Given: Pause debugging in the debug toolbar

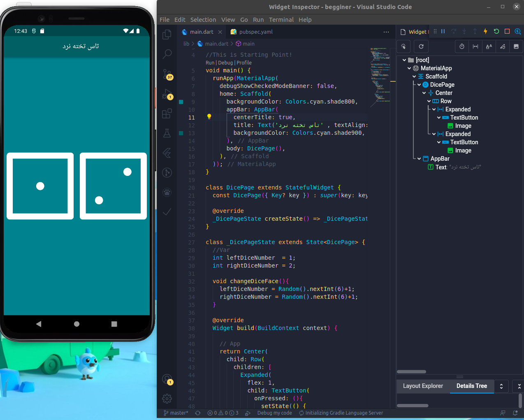Looking at the screenshot, I should pos(443,31).
